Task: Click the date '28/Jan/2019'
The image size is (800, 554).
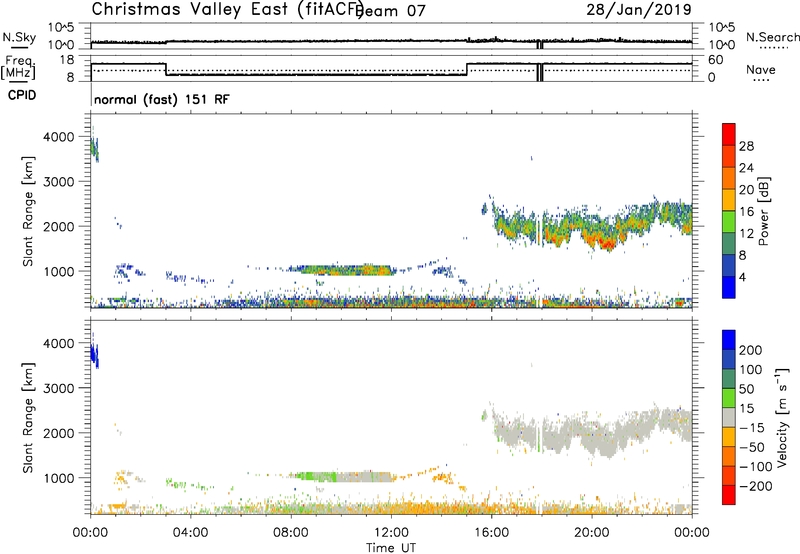Action: 639,10
